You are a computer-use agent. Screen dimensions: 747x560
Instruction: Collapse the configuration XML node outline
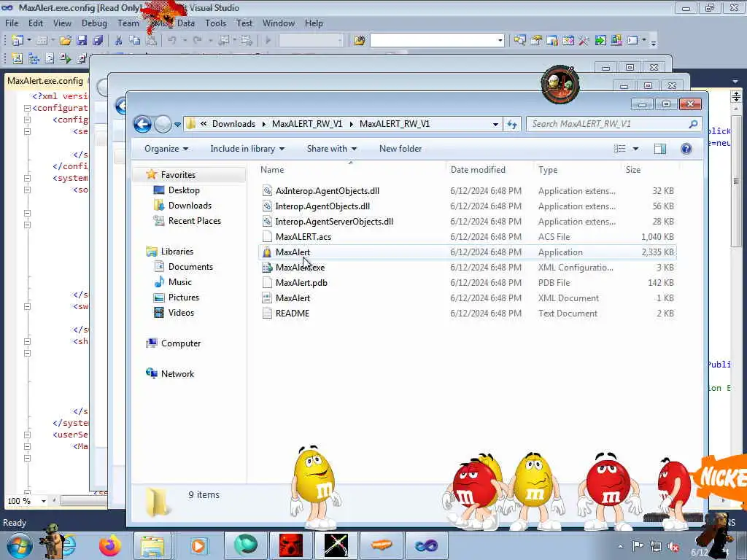point(28,108)
